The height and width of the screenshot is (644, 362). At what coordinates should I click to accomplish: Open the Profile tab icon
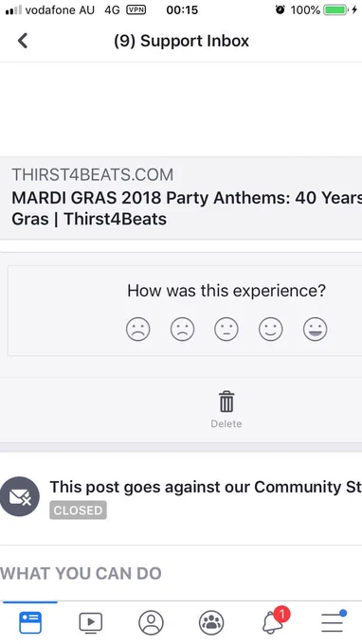pos(151,622)
